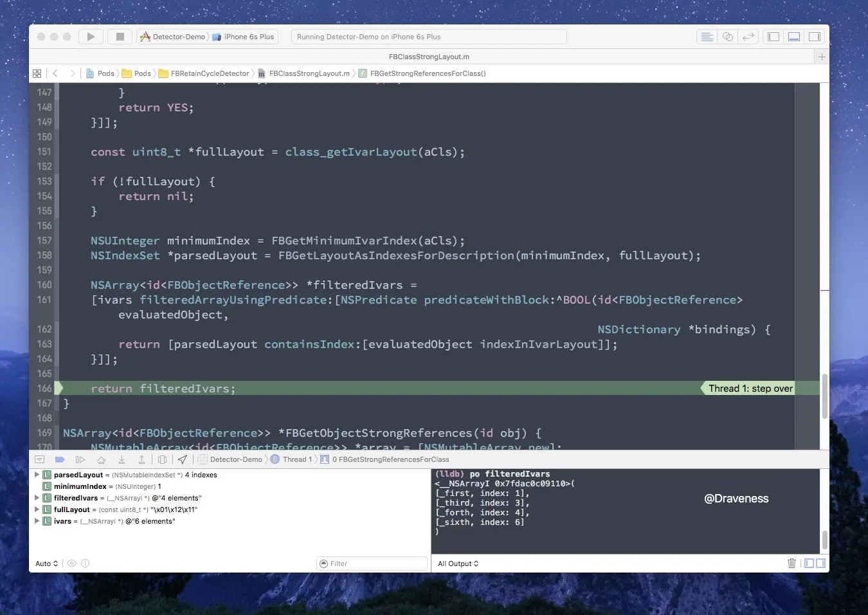Viewport: 868px width, 615px height.
Task: Expand the ivars variable
Action: 37,521
